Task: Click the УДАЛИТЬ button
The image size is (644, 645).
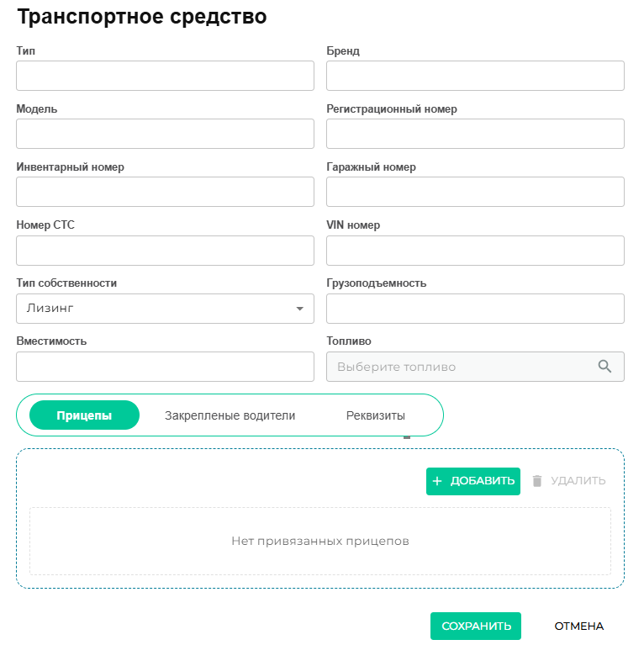Action: 568,481
